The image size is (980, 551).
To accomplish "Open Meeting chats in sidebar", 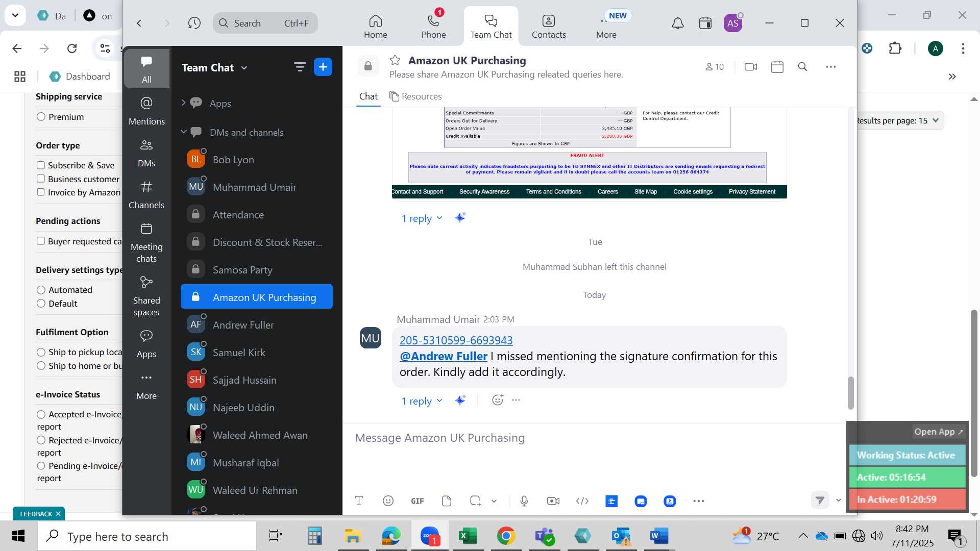I will 146,242.
